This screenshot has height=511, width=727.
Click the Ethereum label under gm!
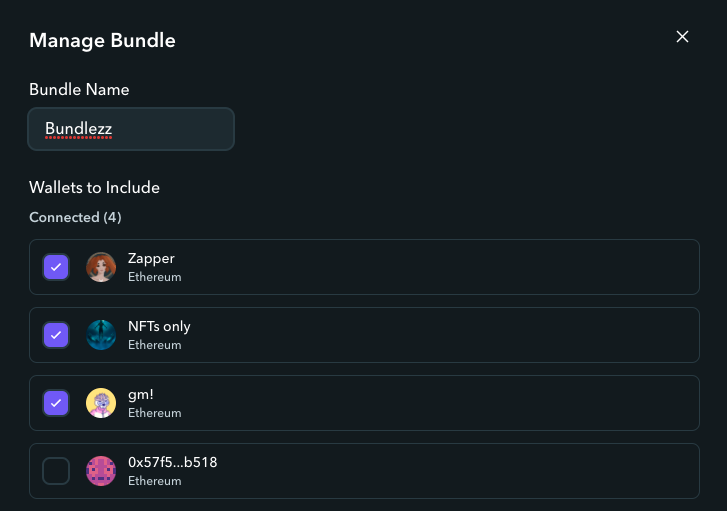154,413
